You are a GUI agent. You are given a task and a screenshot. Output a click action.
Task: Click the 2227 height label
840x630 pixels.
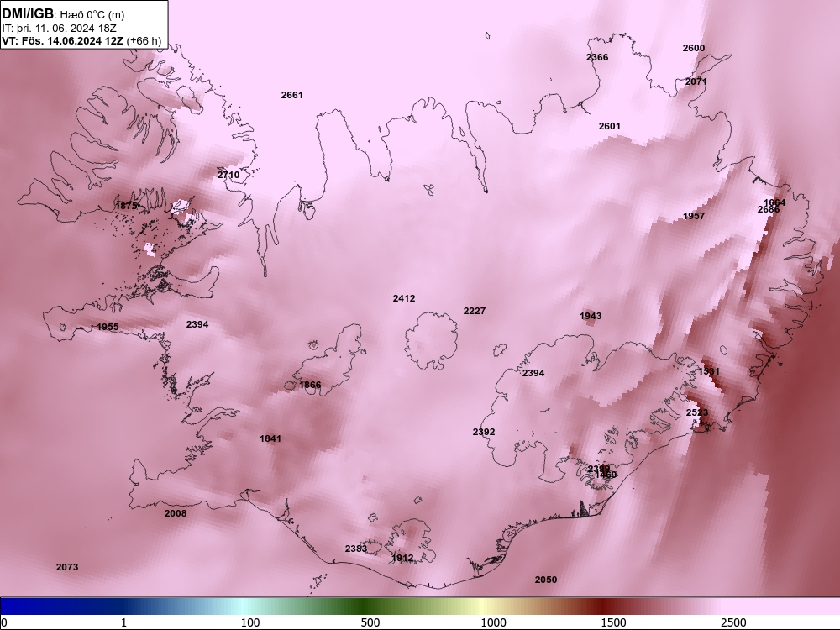pos(475,312)
